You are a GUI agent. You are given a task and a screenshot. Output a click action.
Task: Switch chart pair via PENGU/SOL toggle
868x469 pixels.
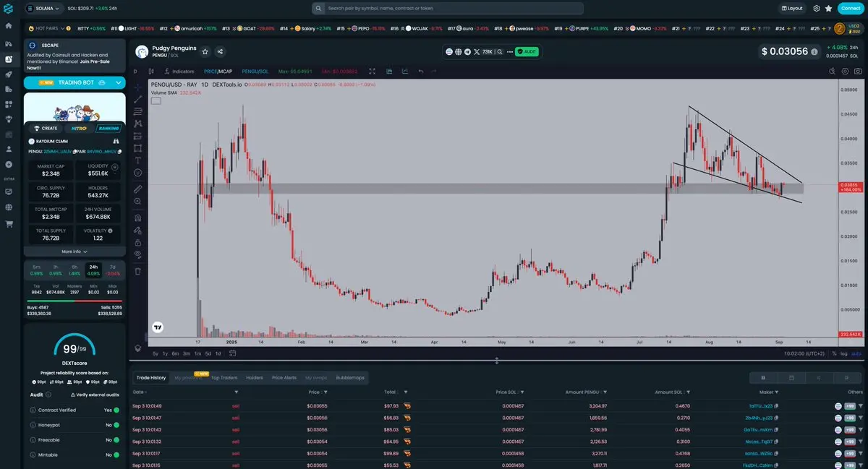[255, 72]
